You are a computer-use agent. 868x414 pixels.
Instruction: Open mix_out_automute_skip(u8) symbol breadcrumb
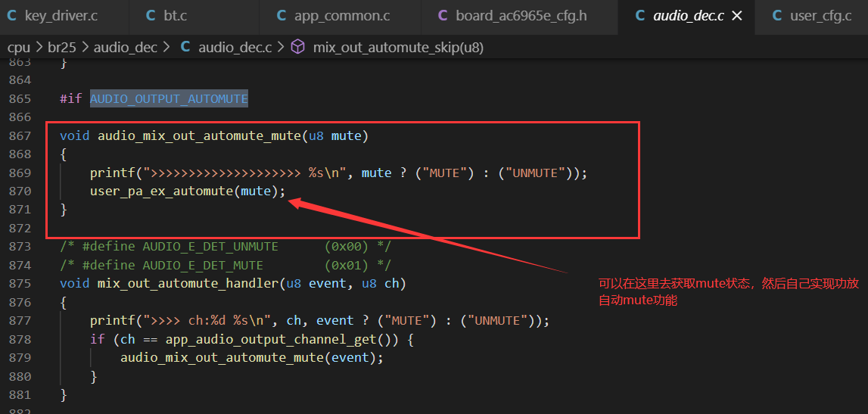tap(398, 48)
